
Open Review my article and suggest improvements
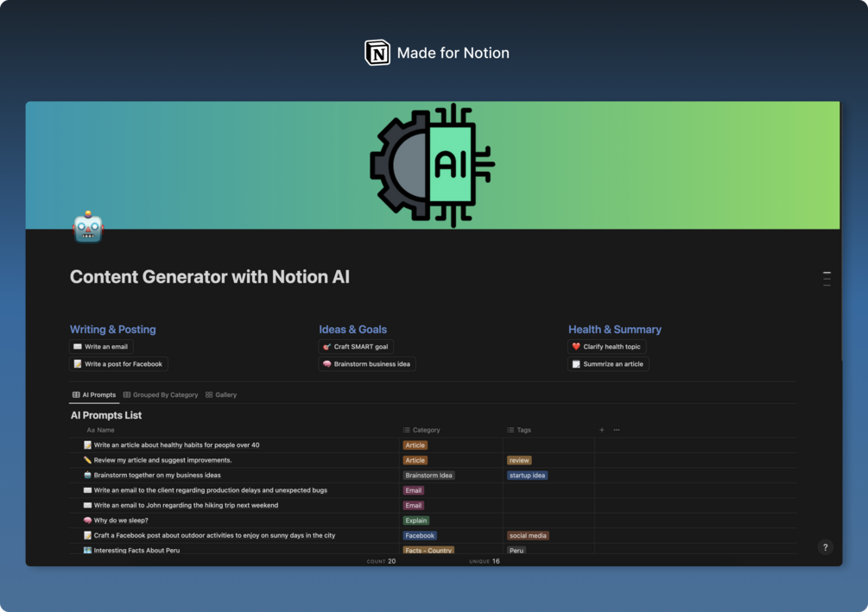162,460
